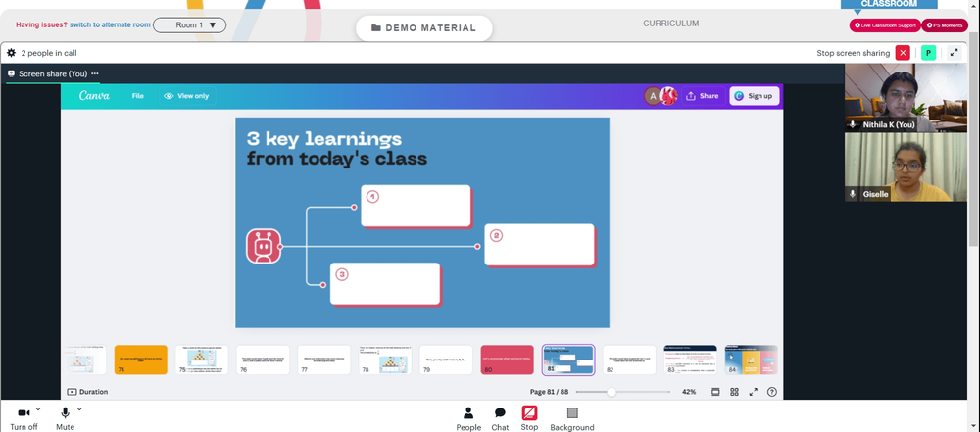Image resolution: width=980 pixels, height=432 pixels.
Task: Toggle microphone with Mute icon
Action: [x=65, y=413]
